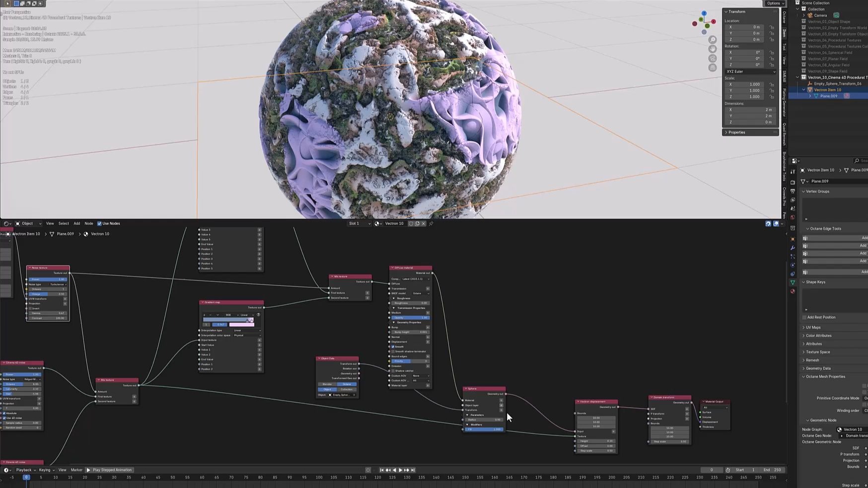
Task: Open the node editor Add menu
Action: [x=76, y=223]
